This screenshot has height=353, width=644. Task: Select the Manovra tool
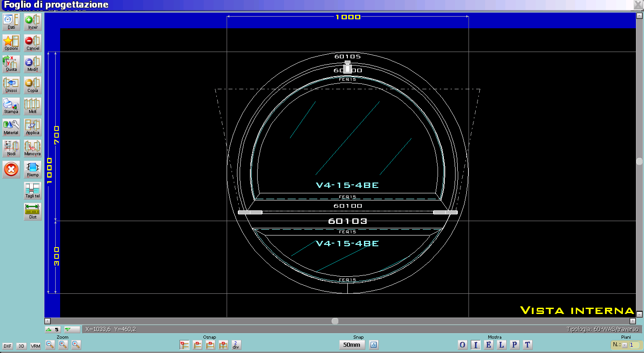coord(33,148)
